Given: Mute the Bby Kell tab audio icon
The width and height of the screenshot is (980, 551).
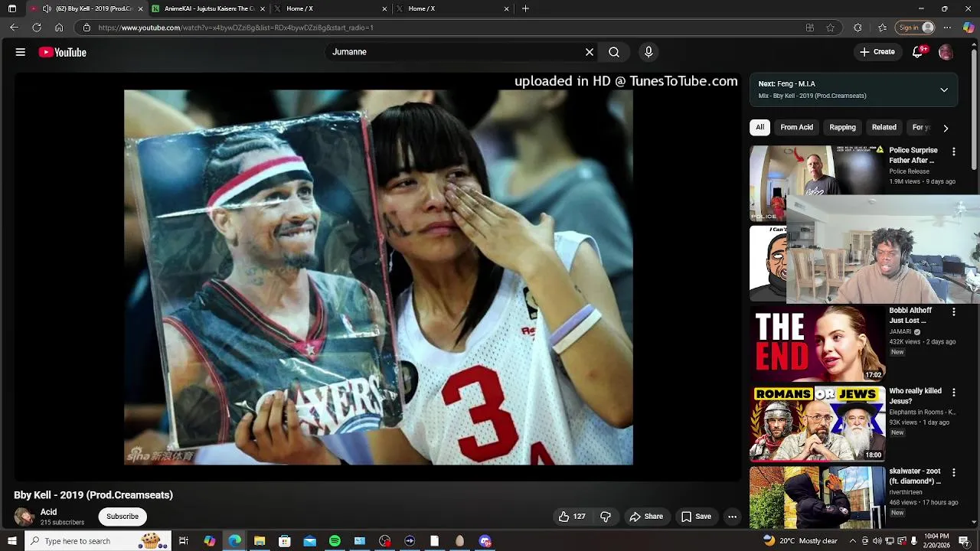Looking at the screenshot, I should click(x=47, y=8).
